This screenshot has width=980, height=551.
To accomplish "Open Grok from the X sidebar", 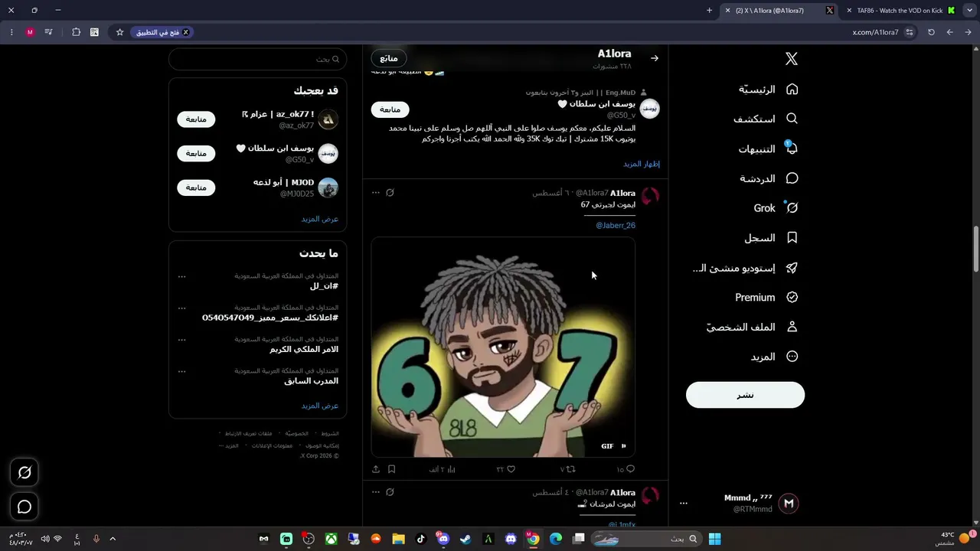I will coord(776,208).
